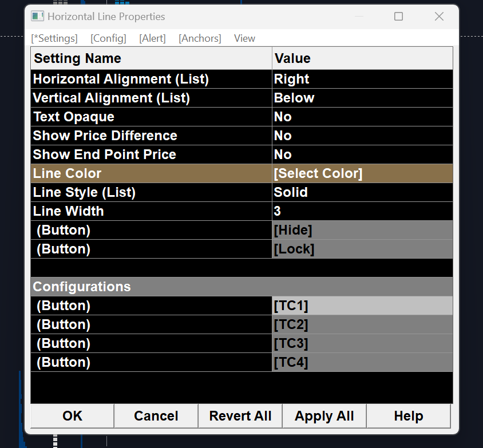Toggle the Text Opaque value
The height and width of the screenshot is (448, 483).
pyautogui.click(x=362, y=117)
